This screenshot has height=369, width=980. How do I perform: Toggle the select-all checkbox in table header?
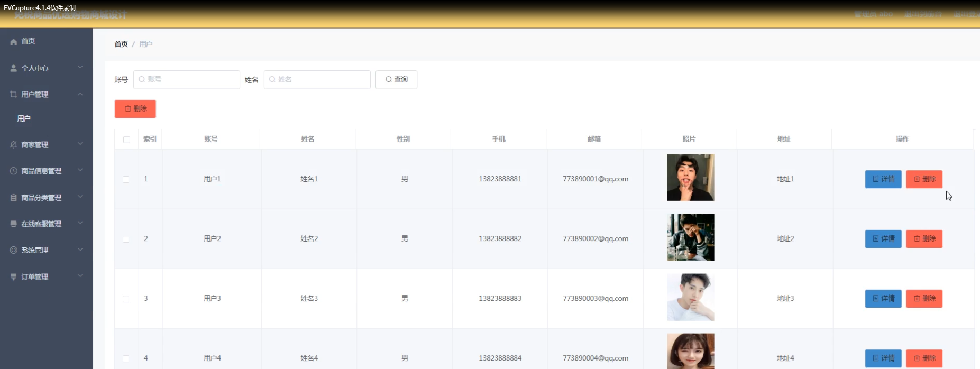(126, 140)
